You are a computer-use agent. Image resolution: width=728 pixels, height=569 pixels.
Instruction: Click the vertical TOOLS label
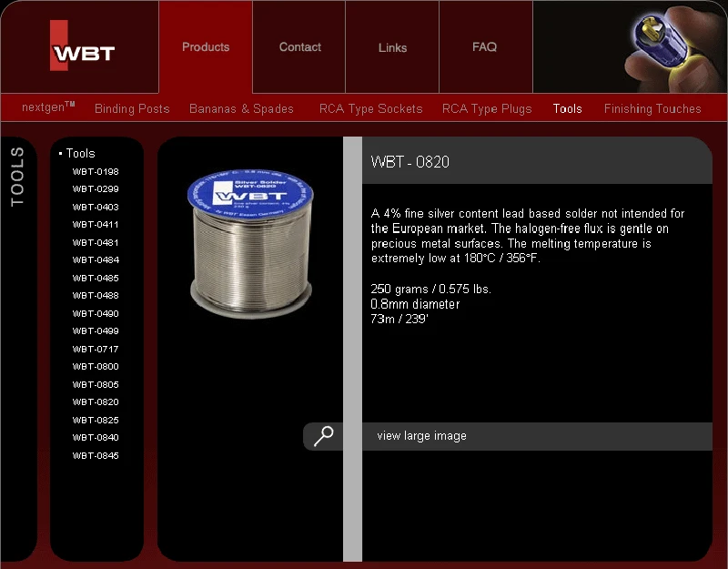[x=17, y=177]
